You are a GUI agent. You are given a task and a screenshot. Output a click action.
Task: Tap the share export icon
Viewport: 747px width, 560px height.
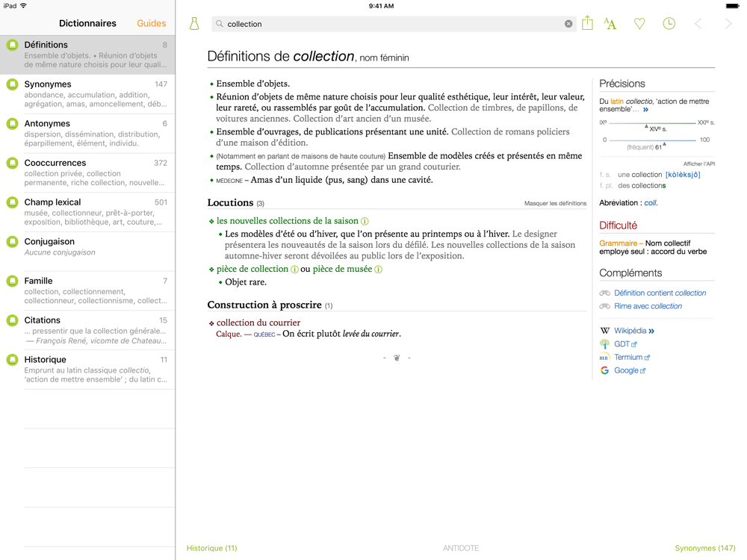pyautogui.click(x=587, y=23)
